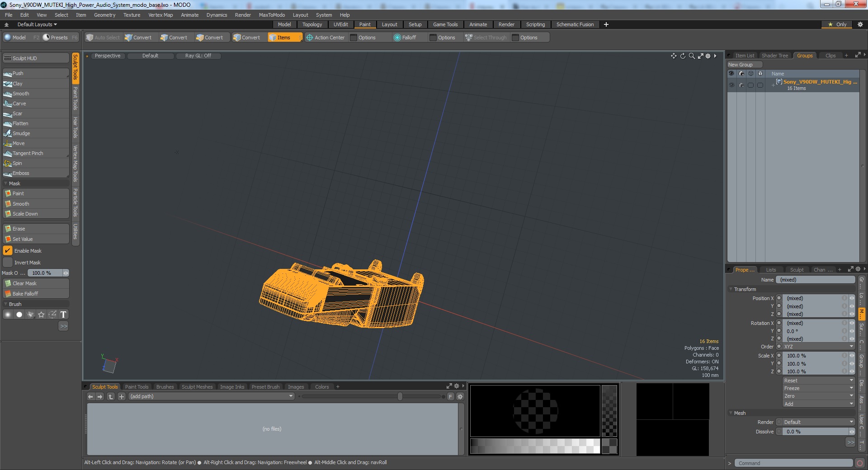Click the Ray GL: Off button
This screenshot has height=470, width=868.
tap(198, 56)
